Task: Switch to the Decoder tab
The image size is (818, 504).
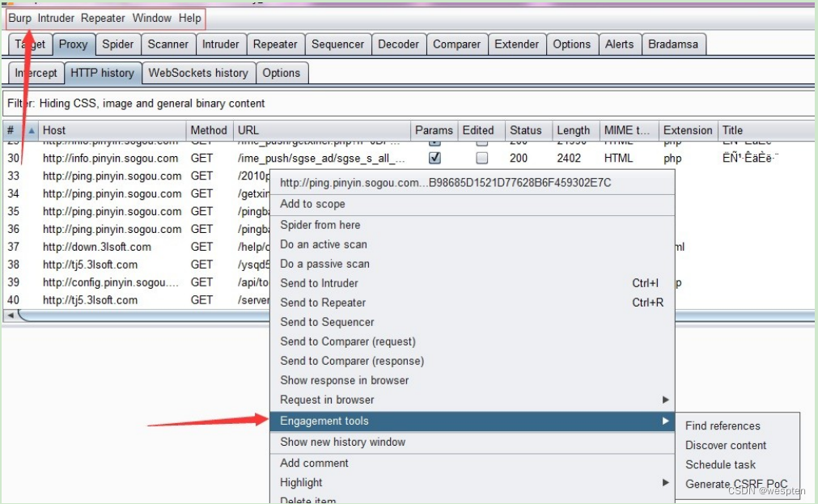Action: 399,44
